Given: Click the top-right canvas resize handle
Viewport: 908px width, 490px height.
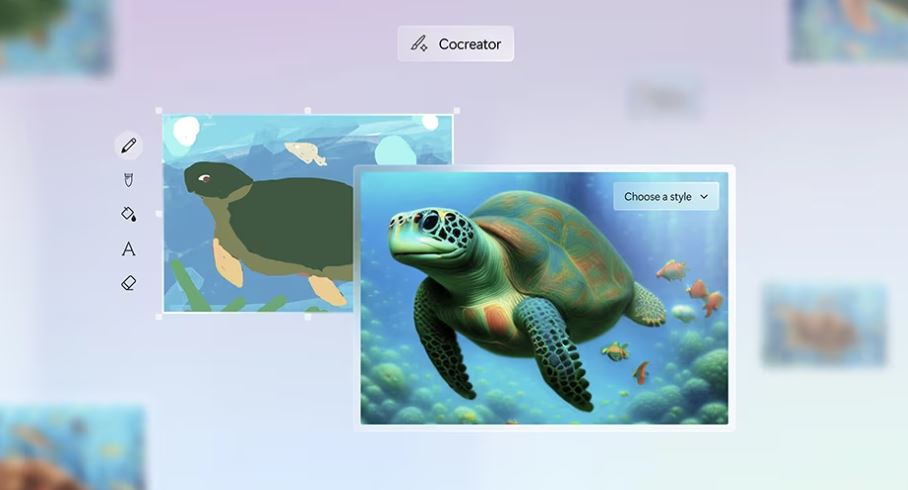Looking at the screenshot, I should pos(457,111).
